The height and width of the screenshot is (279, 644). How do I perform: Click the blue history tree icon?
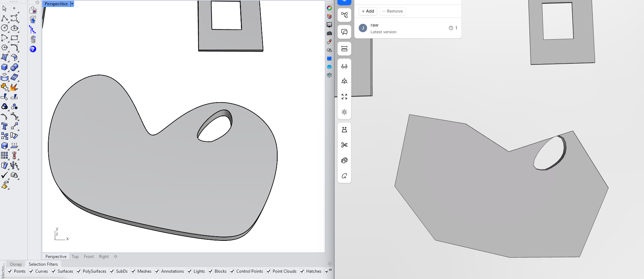(x=33, y=29)
